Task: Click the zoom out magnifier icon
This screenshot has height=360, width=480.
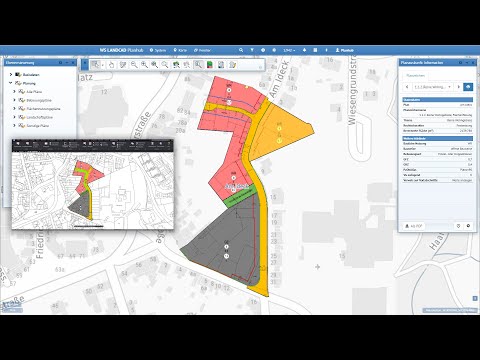Action: point(134,65)
